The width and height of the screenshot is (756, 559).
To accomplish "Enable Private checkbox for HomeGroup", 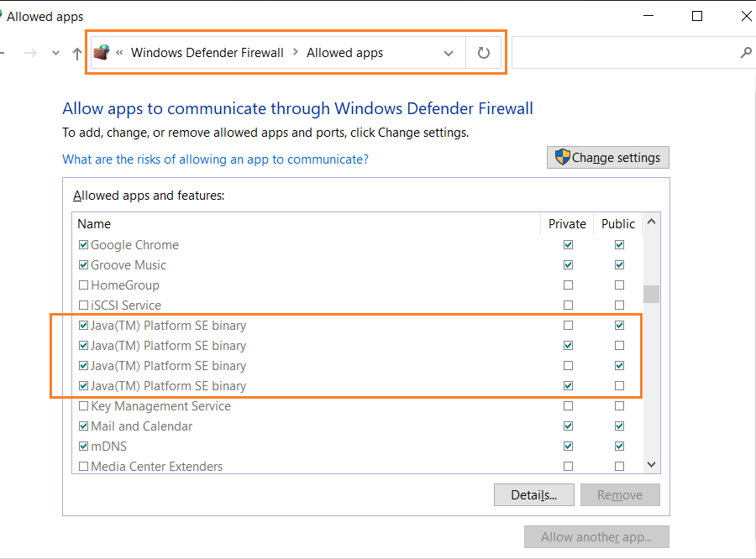I will (x=569, y=285).
